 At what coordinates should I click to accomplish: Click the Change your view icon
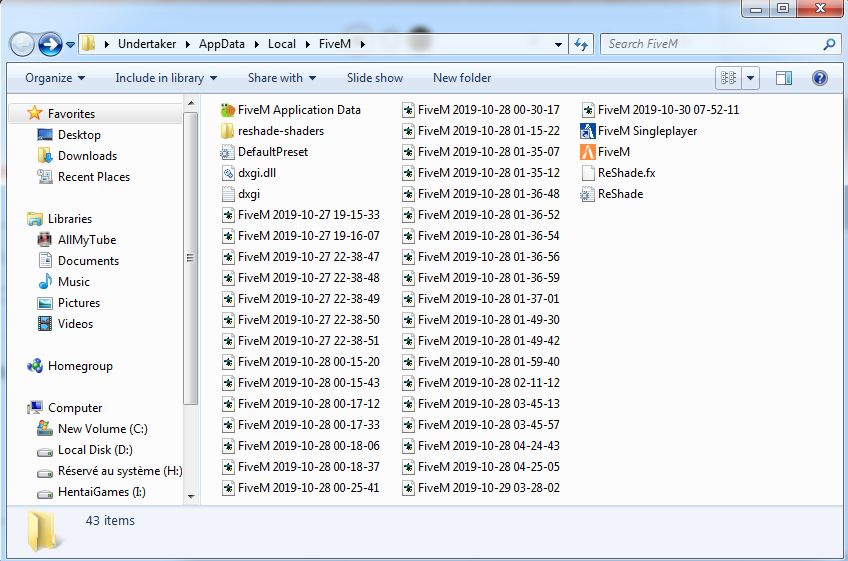(x=728, y=78)
